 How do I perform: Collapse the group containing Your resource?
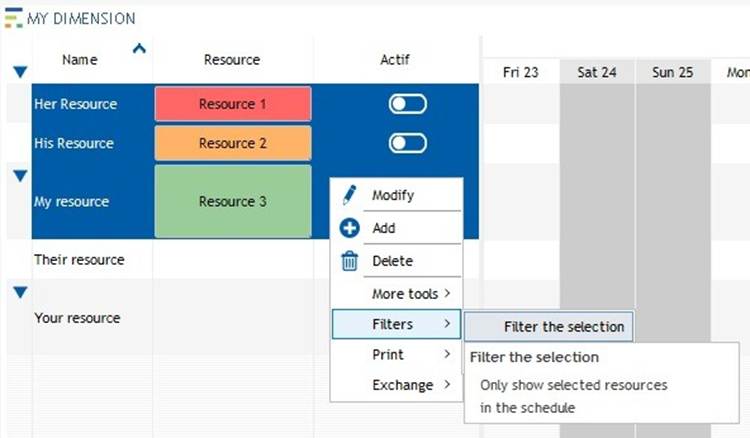[x=20, y=292]
